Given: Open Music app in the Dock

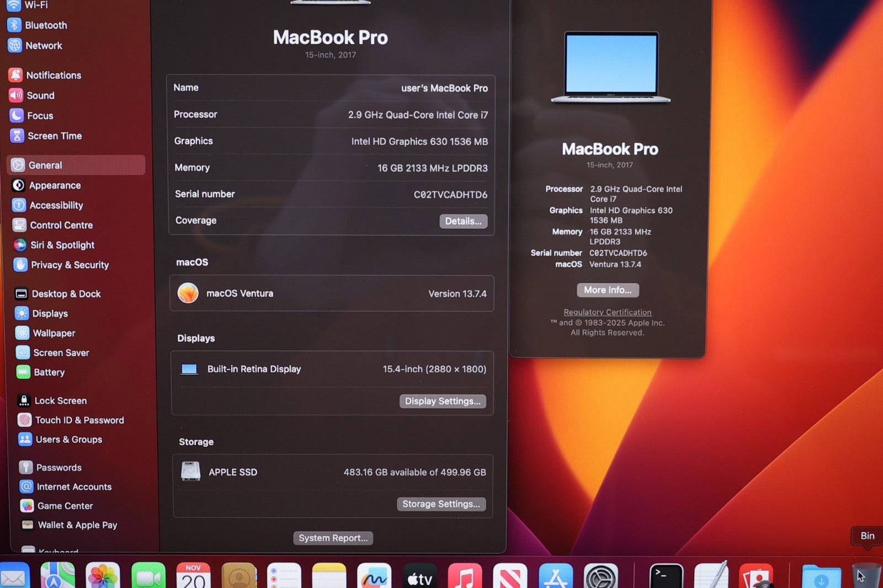Looking at the screenshot, I should (465, 577).
